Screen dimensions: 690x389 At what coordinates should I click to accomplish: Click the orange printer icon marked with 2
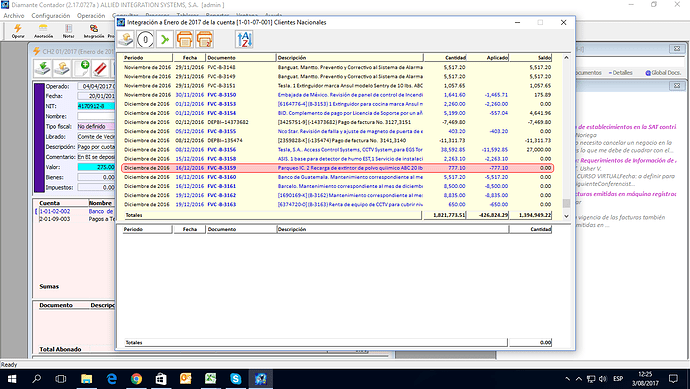coord(205,40)
